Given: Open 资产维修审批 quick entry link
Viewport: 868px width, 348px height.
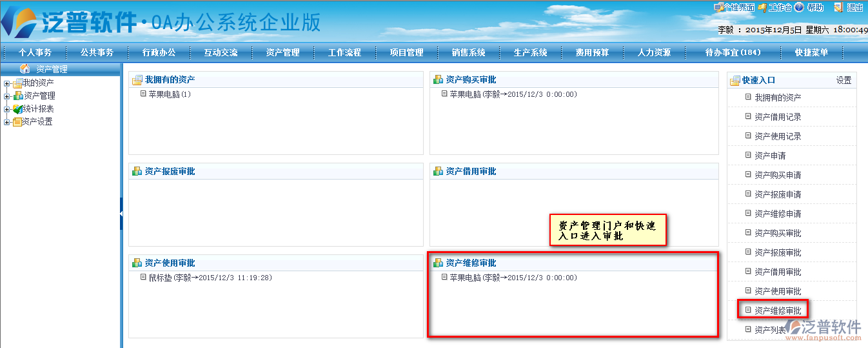Looking at the screenshot, I should click(778, 311).
